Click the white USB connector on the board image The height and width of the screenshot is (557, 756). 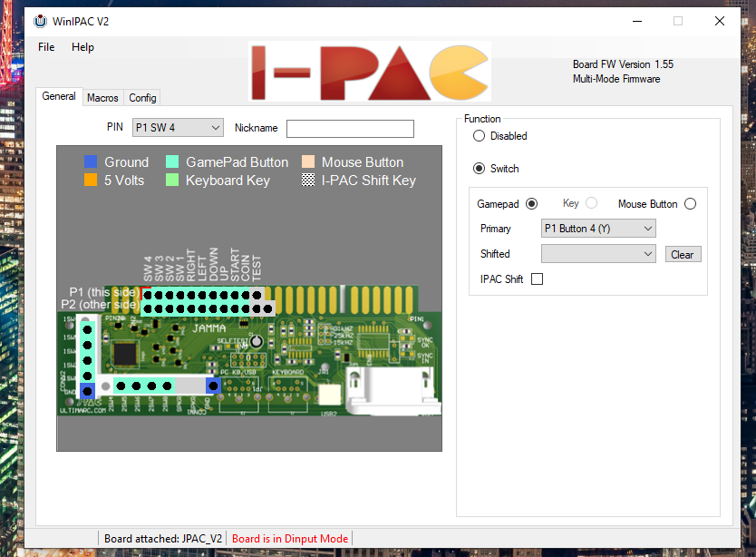[x=329, y=395]
